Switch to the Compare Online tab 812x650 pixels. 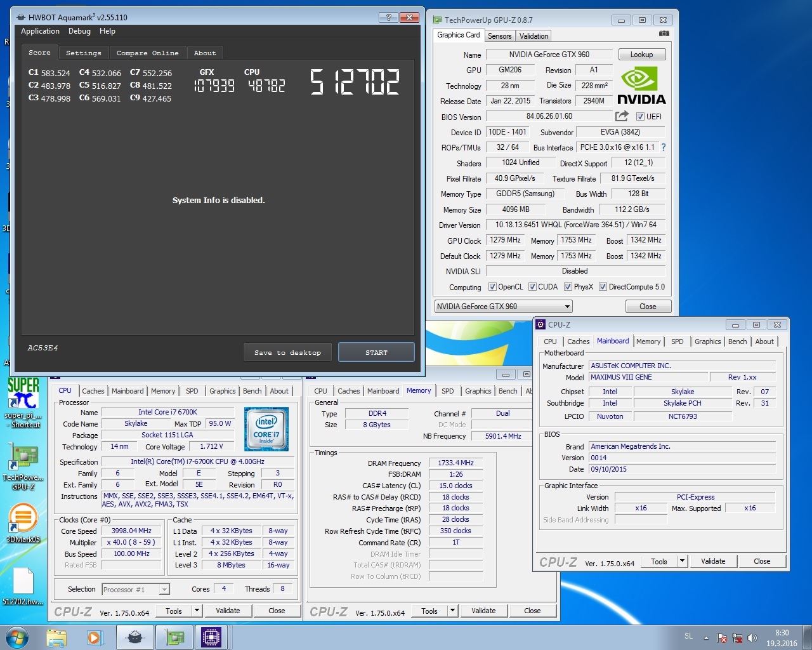[x=148, y=53]
